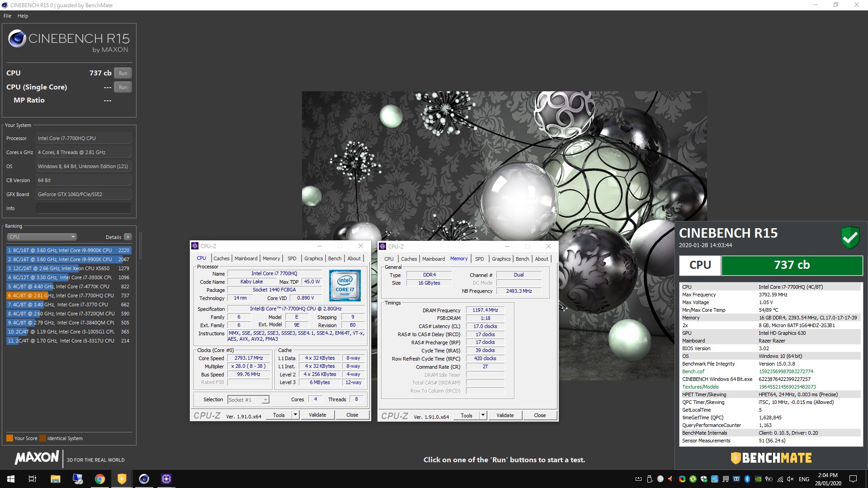Click the MAXON logo
The height and width of the screenshot is (488, 868).
[37, 458]
